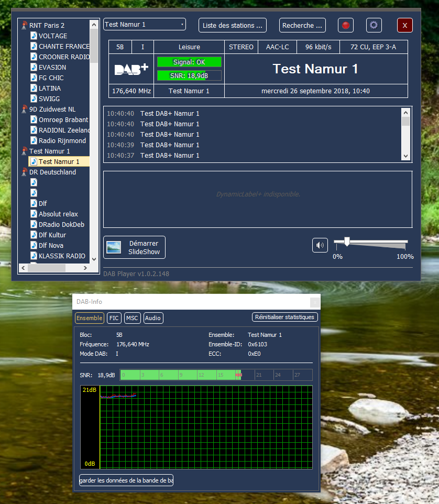Select the second unnamed station under DR Deutschland
439x504 pixels.
tap(34, 193)
